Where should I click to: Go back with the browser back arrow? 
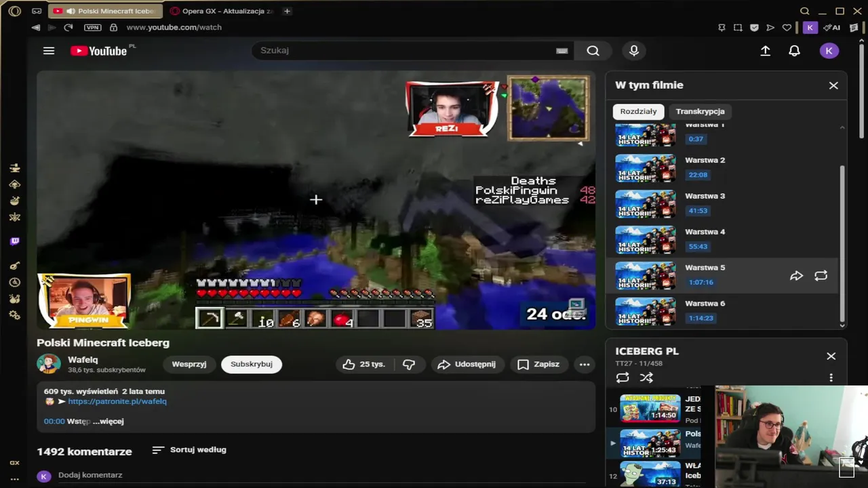point(35,27)
